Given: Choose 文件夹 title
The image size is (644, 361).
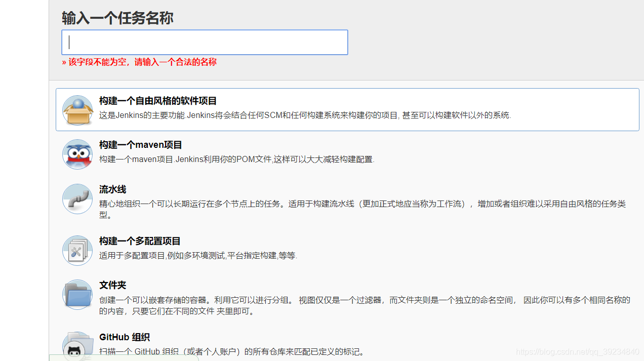Looking at the screenshot, I should click(113, 285).
